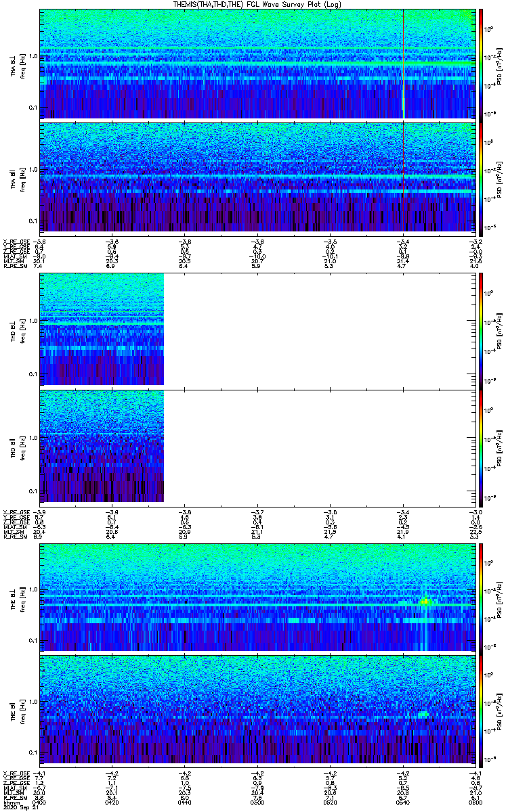Click the '0500' time tick label

(x=257, y=802)
